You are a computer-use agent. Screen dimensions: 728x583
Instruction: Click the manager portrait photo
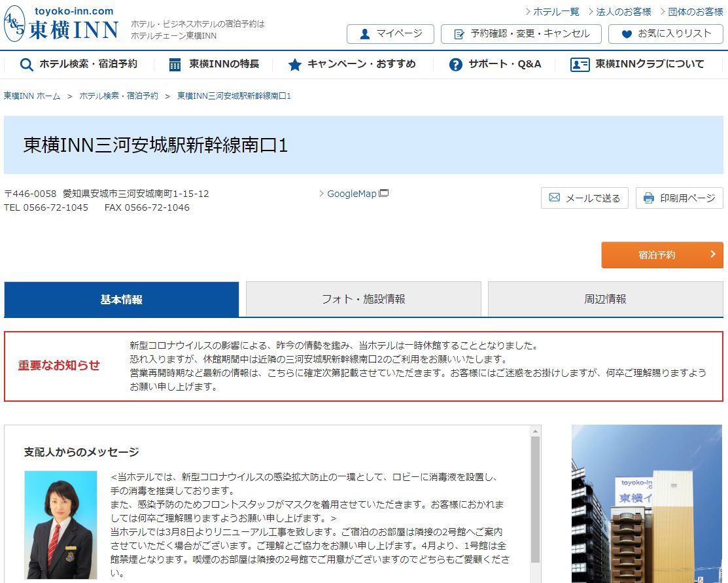click(61, 525)
